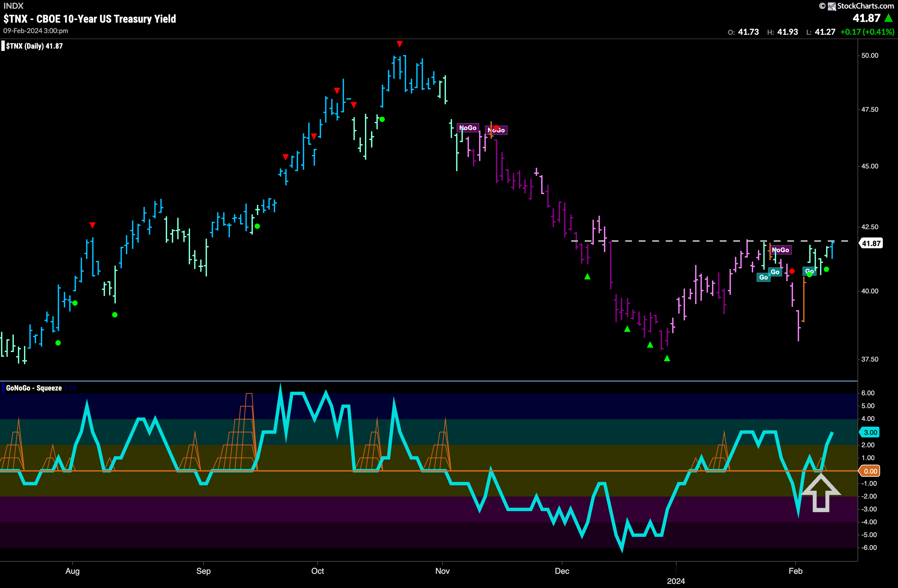Click red dot beside the late-January Go label
The image size is (898, 588).
pyautogui.click(x=792, y=271)
